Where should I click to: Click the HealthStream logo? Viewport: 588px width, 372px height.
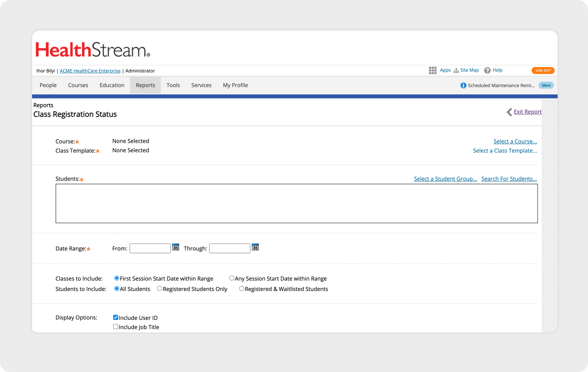pyautogui.click(x=93, y=50)
